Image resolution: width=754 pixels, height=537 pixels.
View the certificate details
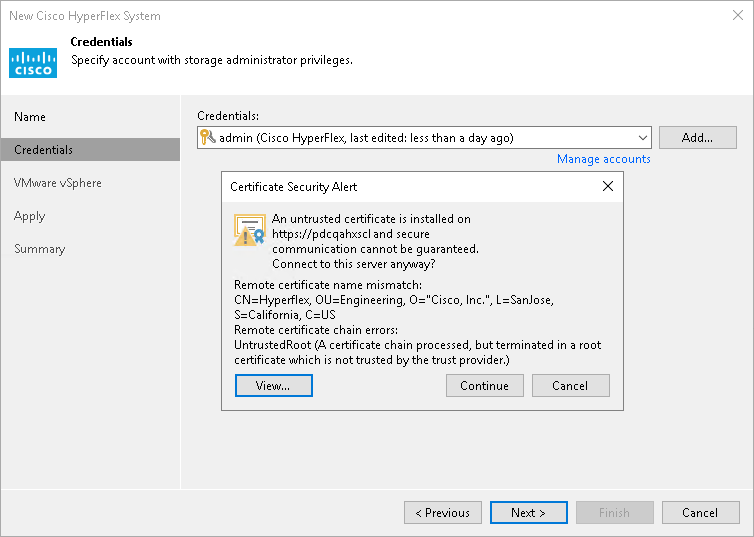[x=274, y=386]
